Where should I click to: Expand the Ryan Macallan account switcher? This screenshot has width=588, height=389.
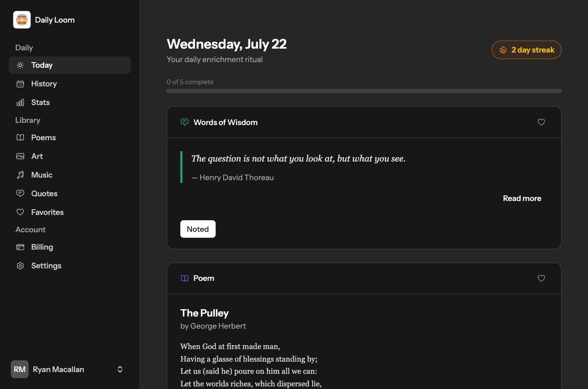(x=120, y=369)
